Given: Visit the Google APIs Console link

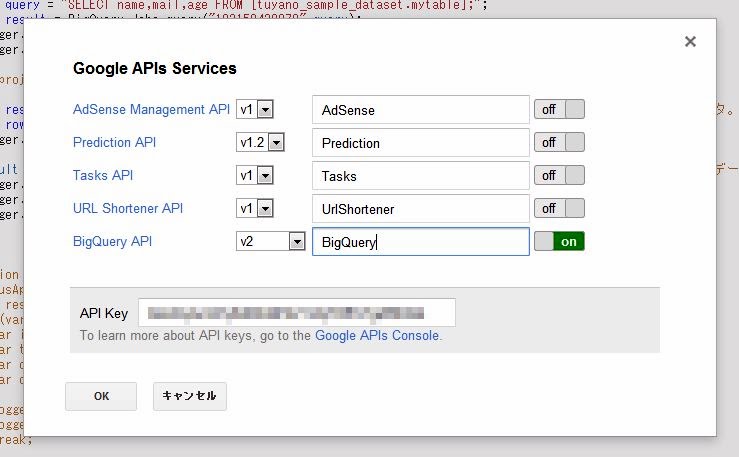Looking at the screenshot, I should coord(376,336).
